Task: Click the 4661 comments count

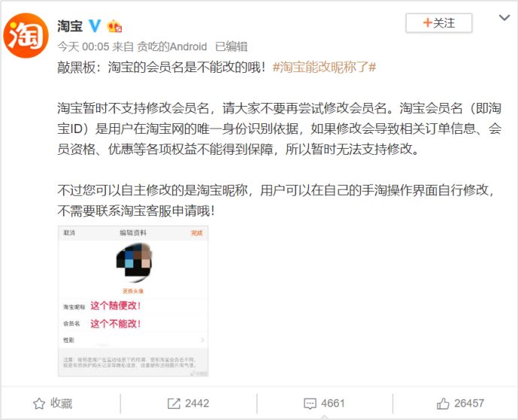Action: 332,403
